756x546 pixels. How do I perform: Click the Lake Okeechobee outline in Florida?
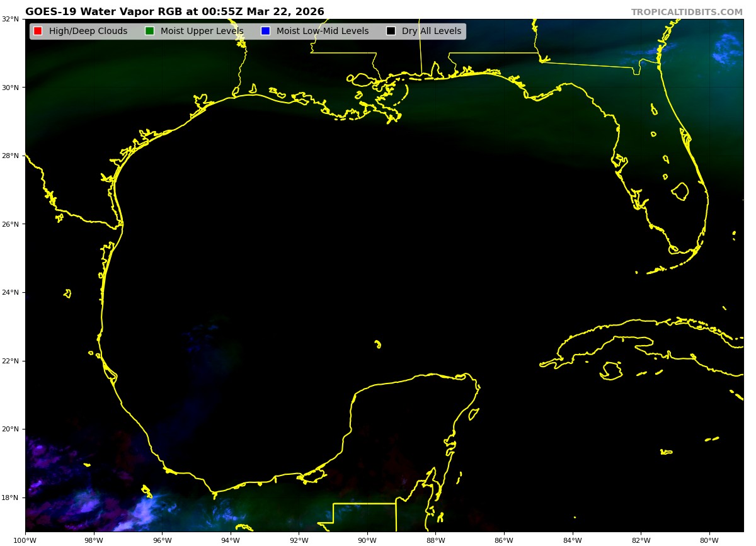click(x=680, y=191)
